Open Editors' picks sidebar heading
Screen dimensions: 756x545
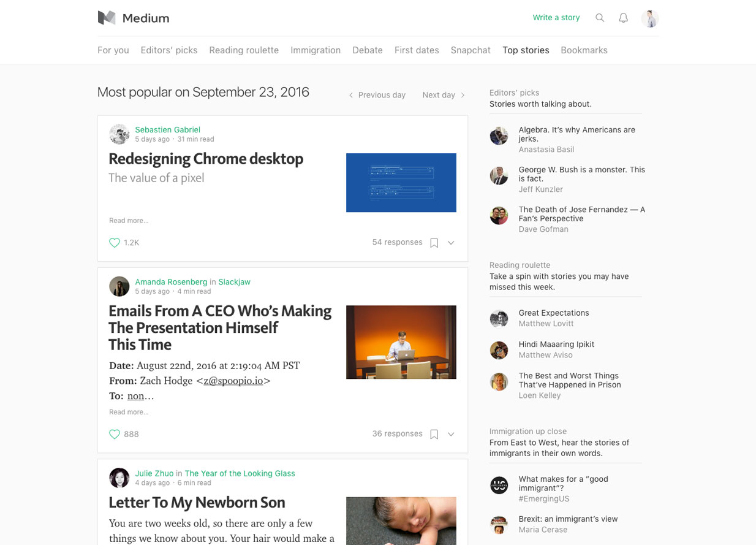(514, 93)
